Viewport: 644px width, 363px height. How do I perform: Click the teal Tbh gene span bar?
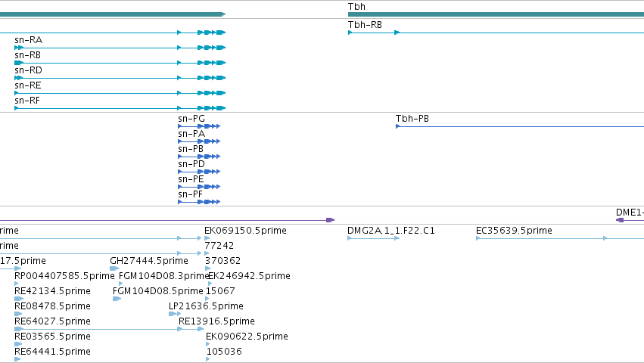coord(496,14)
